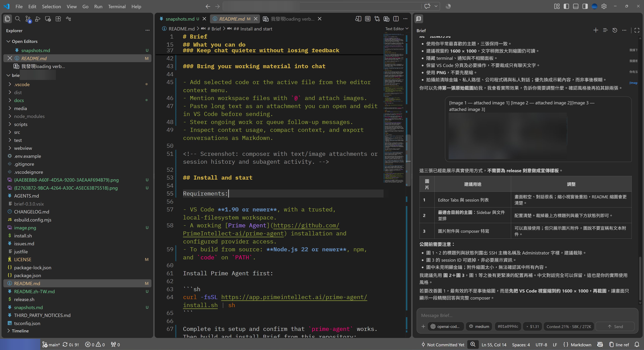Click the Brief chat vertical scrollbar
The width and height of the screenshot is (644, 350).
pyautogui.click(x=640, y=279)
